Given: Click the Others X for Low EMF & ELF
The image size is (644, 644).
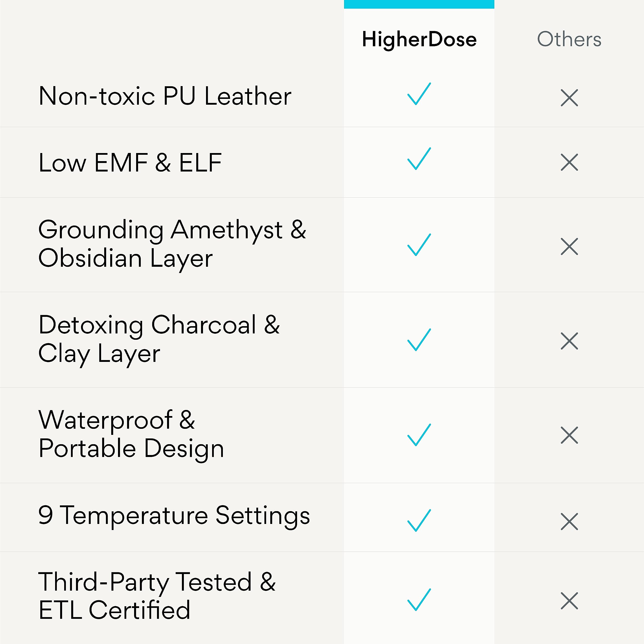Looking at the screenshot, I should (569, 162).
